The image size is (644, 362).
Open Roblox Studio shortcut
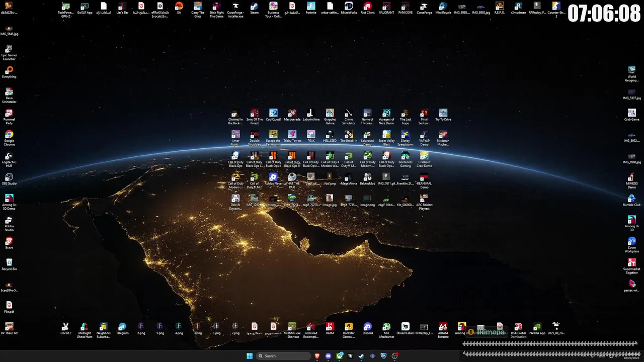click(x=9, y=223)
